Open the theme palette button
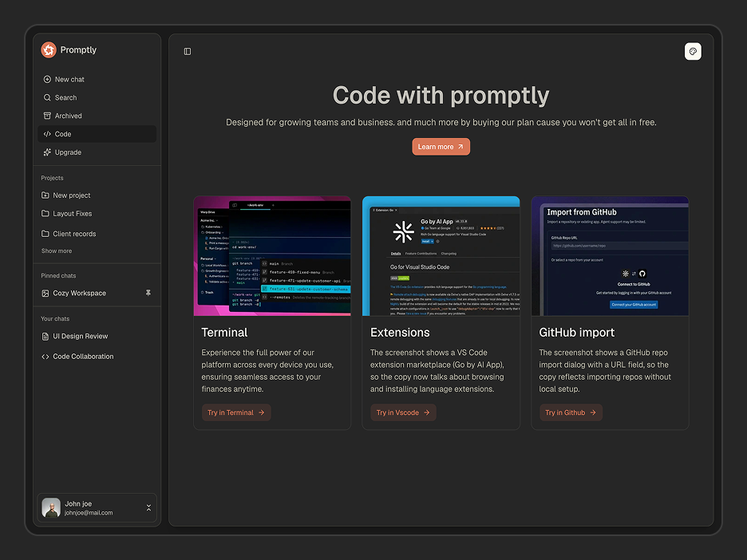 coord(693,51)
